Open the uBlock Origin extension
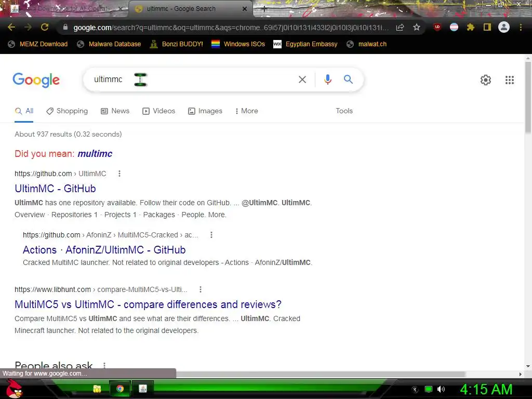The height and width of the screenshot is (399, 532). [437, 27]
